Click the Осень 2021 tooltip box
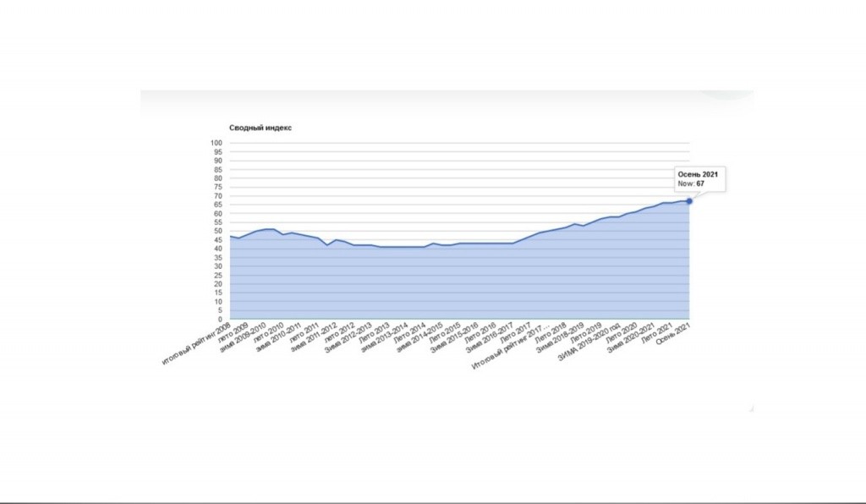This screenshot has width=866, height=504. tap(697, 178)
